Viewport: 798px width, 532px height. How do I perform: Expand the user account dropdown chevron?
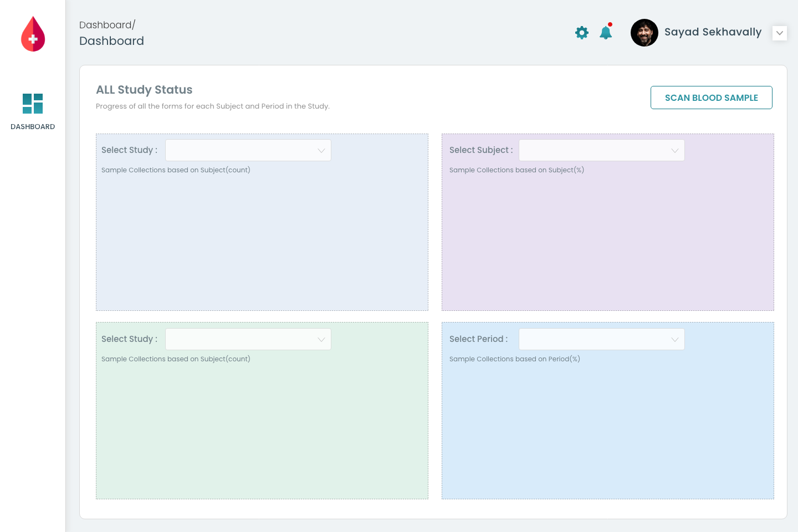[780, 33]
